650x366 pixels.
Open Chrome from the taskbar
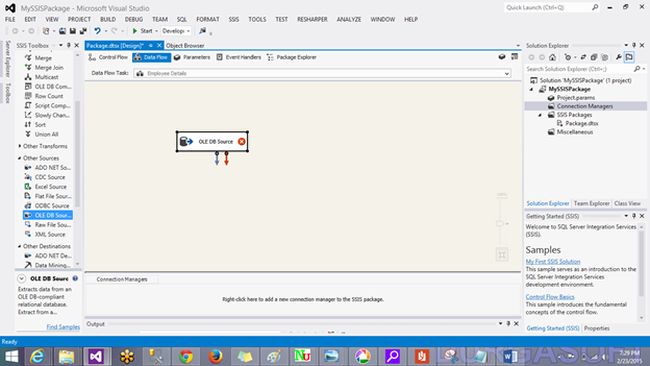(186, 356)
